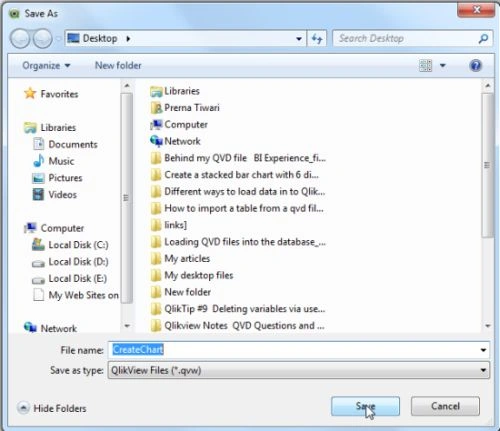Select Network icon in file list
The image size is (500, 431).
[x=156, y=141]
